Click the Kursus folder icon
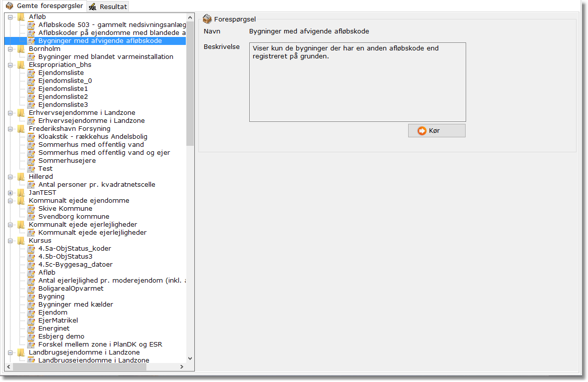The height and width of the screenshot is (382, 588). click(x=21, y=241)
